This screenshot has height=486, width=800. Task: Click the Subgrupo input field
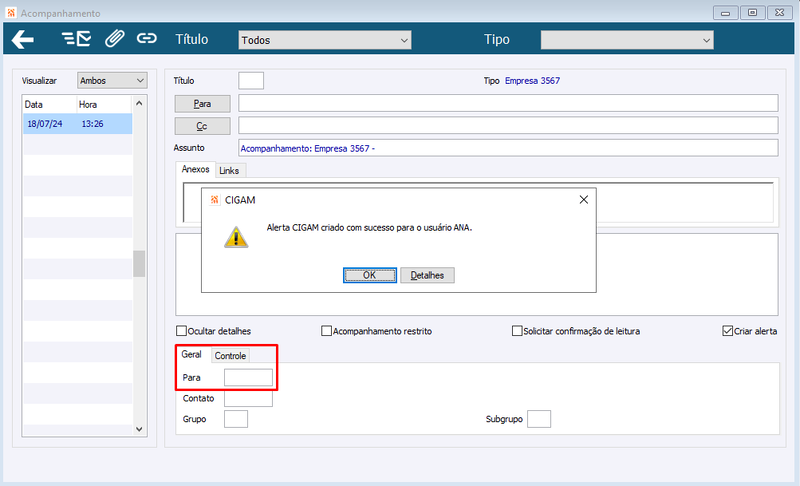[539, 419]
